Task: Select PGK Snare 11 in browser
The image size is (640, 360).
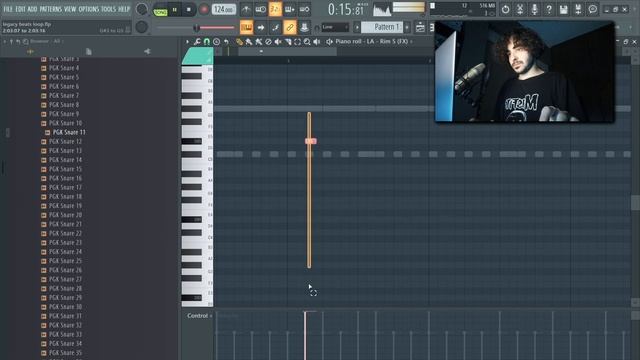Action: [x=69, y=132]
